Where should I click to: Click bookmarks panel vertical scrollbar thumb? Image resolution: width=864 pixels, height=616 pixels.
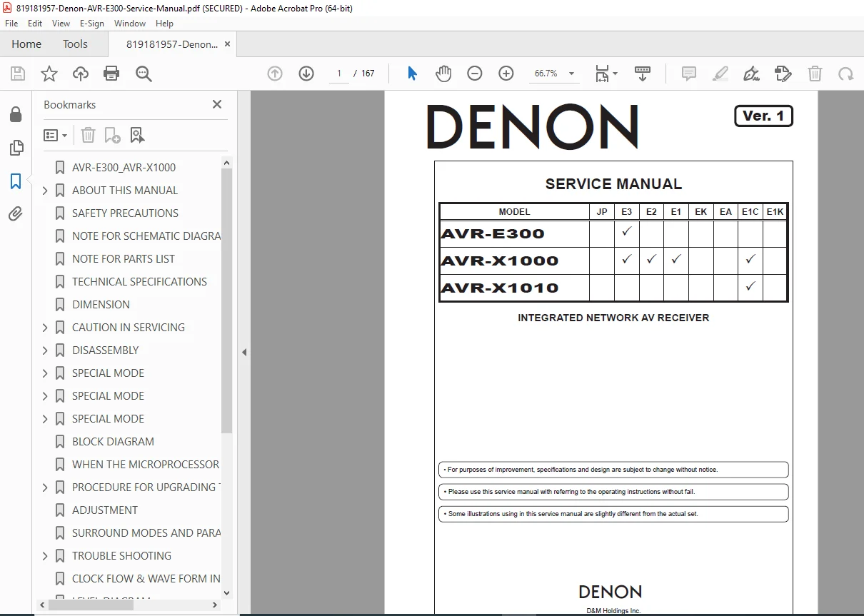(x=227, y=301)
